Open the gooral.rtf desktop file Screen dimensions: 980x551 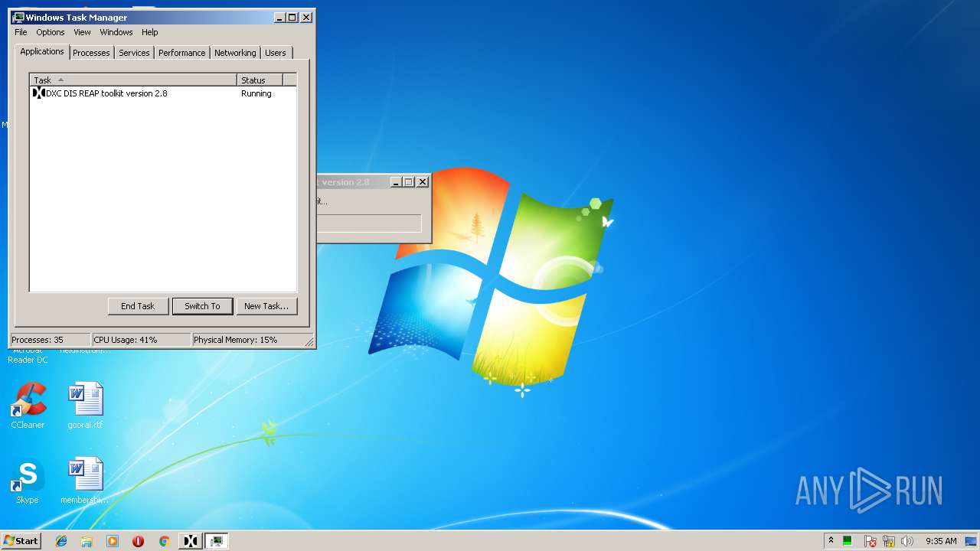pos(85,406)
